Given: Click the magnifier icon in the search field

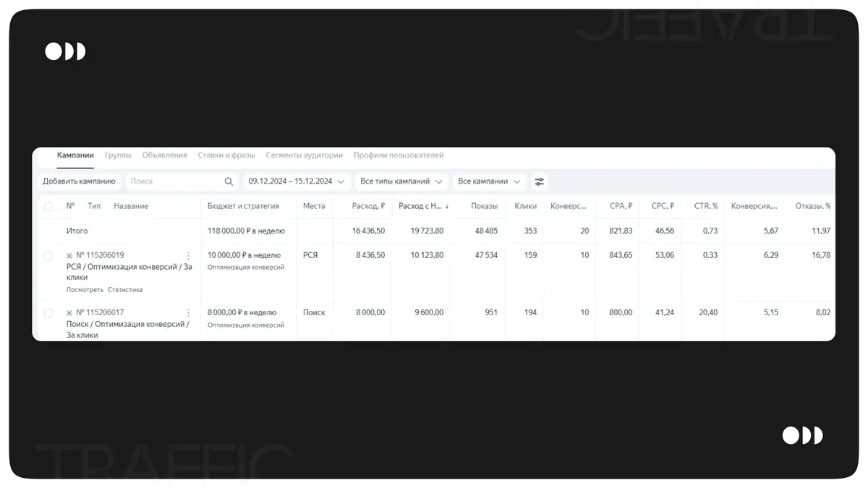Looking at the screenshot, I should point(229,181).
